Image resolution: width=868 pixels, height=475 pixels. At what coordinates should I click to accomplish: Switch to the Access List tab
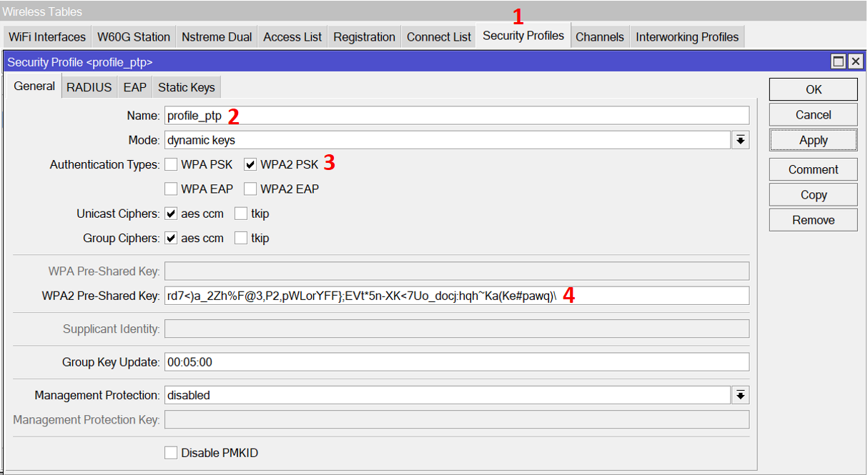click(293, 37)
